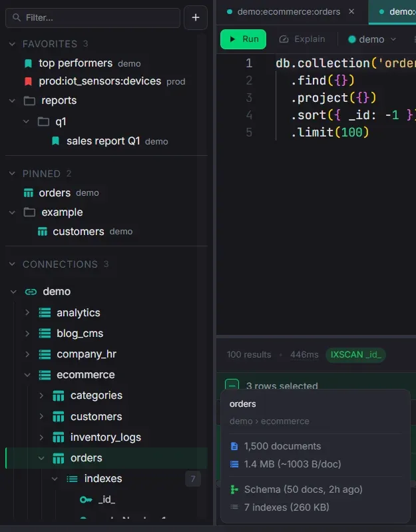Switch to the demo:ecommerce:orders tab
Image resolution: width=416 pixels, height=532 pixels.
coord(288,12)
